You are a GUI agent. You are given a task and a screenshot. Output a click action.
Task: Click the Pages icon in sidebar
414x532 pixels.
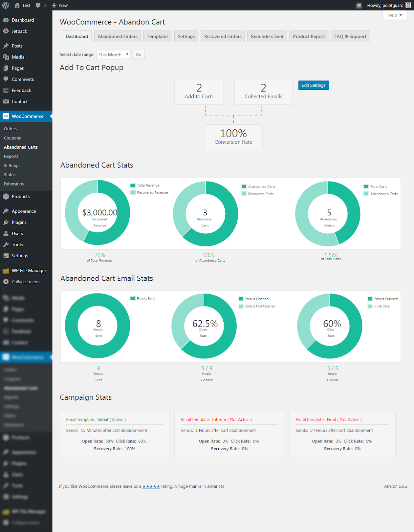[6, 68]
